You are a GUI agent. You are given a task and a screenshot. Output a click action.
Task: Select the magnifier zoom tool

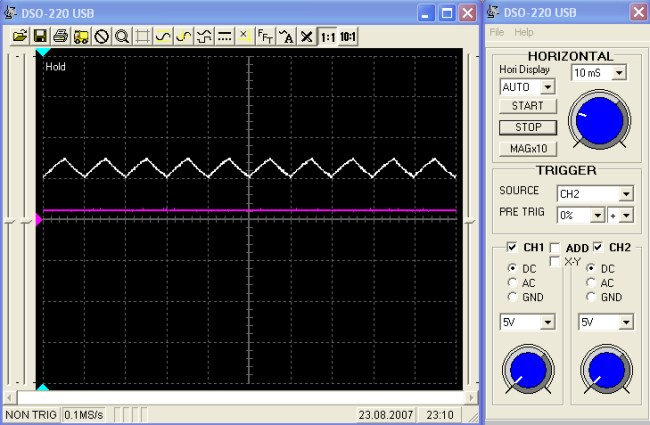pos(122,36)
